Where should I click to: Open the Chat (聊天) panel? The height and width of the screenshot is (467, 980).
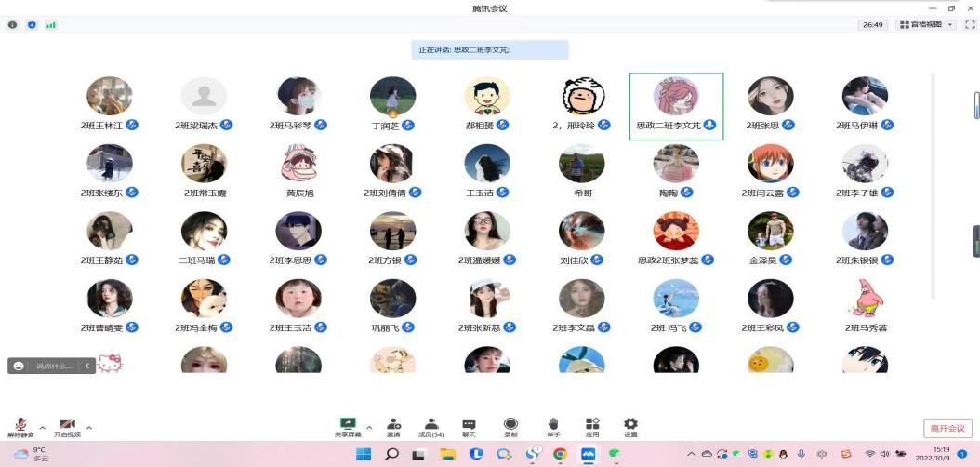click(469, 425)
